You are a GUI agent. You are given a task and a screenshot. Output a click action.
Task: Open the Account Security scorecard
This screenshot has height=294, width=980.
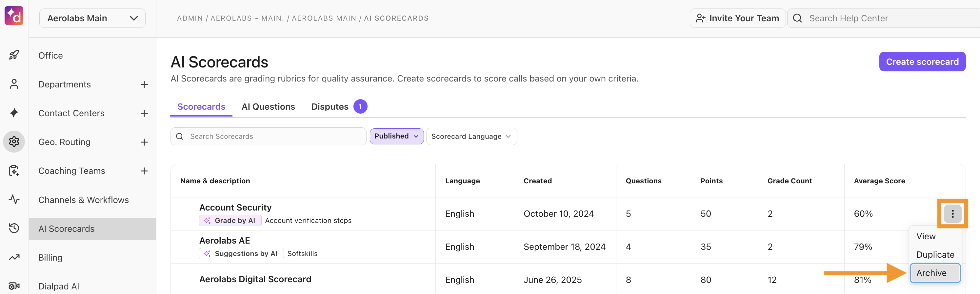[x=235, y=207]
